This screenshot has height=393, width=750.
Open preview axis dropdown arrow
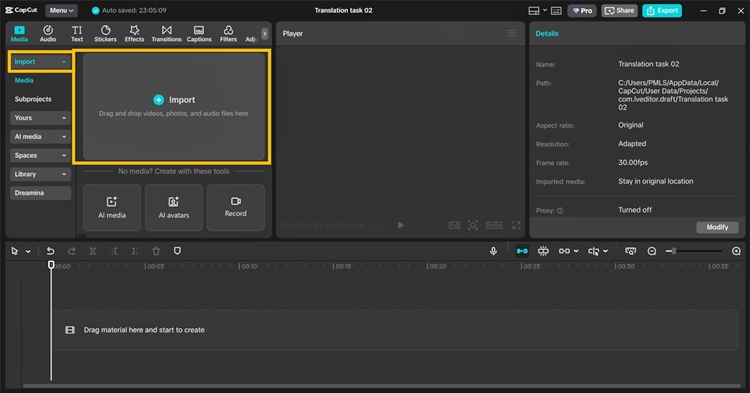[x=606, y=251]
